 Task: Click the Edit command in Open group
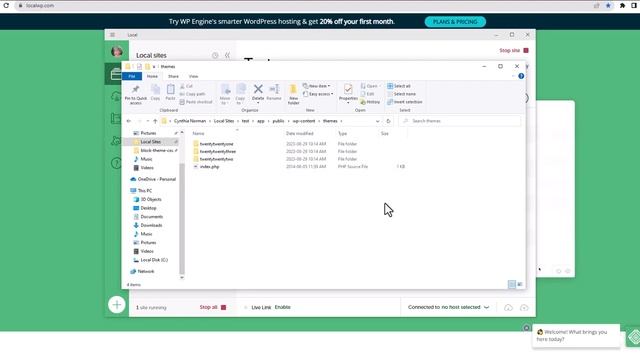pyautogui.click(x=367, y=94)
